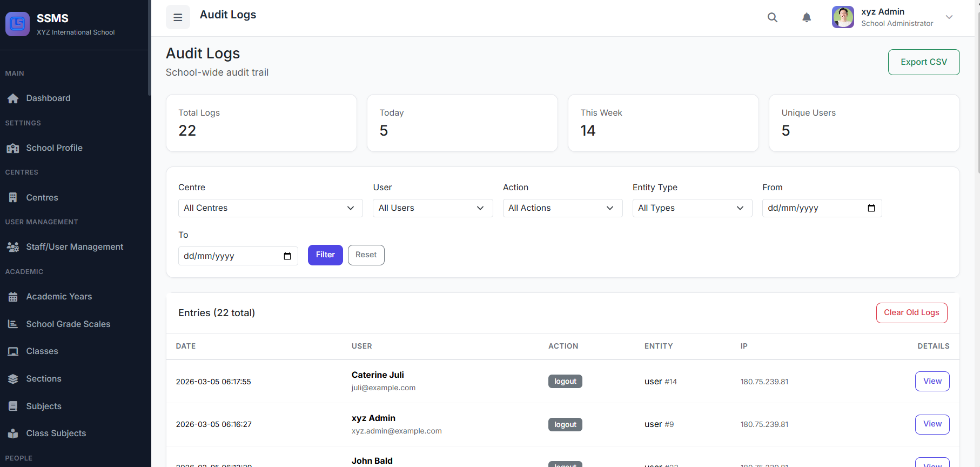Screen dimensions: 980x467
Task: Expand the All Centres dropdown
Action: (x=270, y=208)
